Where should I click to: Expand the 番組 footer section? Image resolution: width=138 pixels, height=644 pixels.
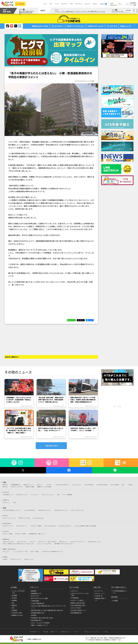click(x=4, y=482)
